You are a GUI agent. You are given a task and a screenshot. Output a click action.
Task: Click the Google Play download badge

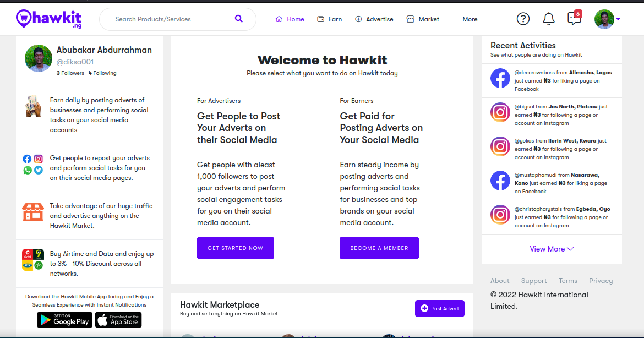click(x=64, y=320)
